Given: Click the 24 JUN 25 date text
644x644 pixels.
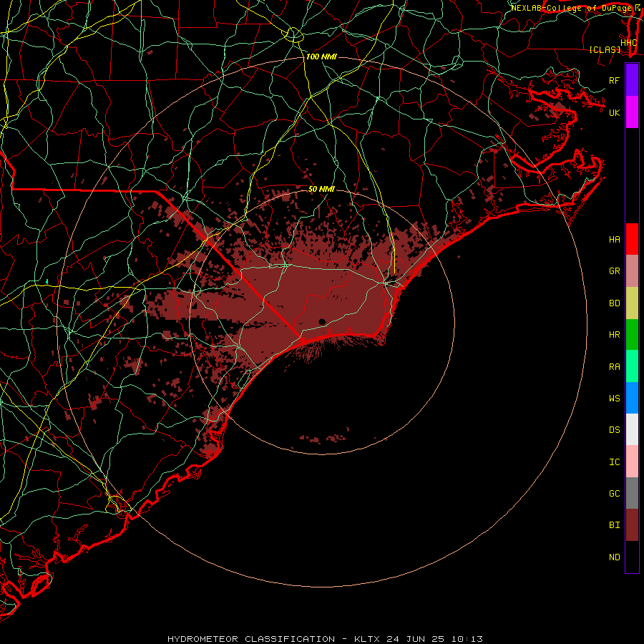Looking at the screenshot, I should (x=416, y=639).
